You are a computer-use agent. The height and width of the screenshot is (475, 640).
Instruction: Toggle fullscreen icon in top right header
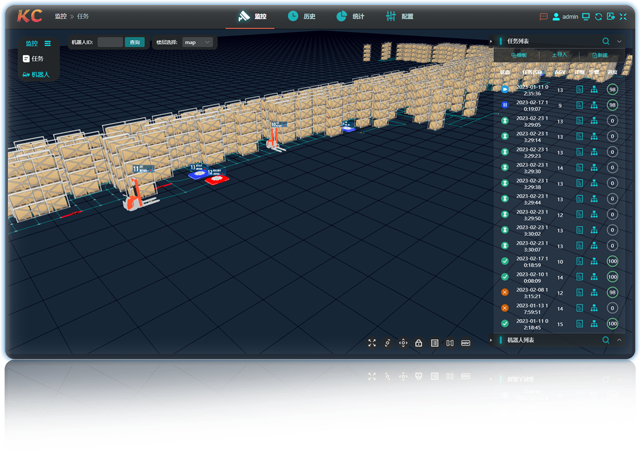[x=623, y=17]
